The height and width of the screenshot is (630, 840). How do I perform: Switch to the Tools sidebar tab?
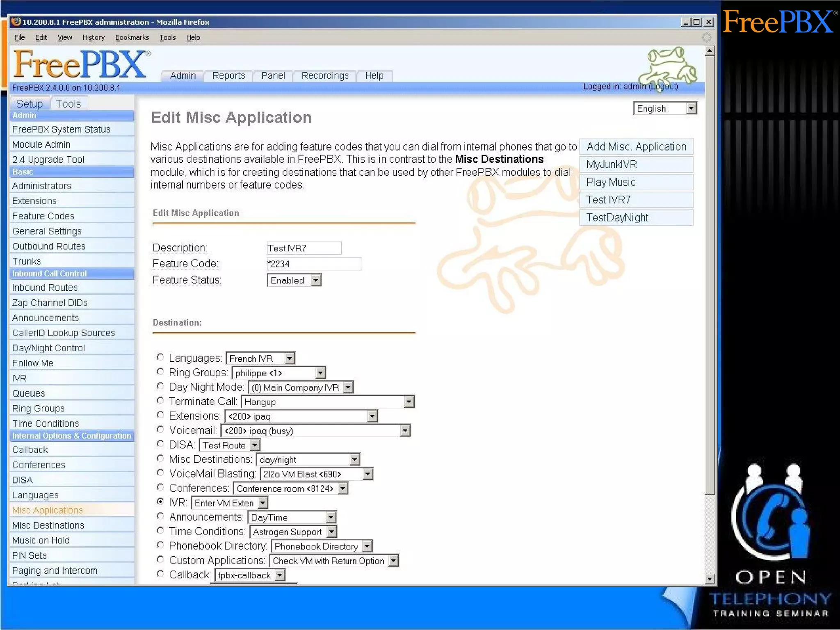pyautogui.click(x=68, y=104)
